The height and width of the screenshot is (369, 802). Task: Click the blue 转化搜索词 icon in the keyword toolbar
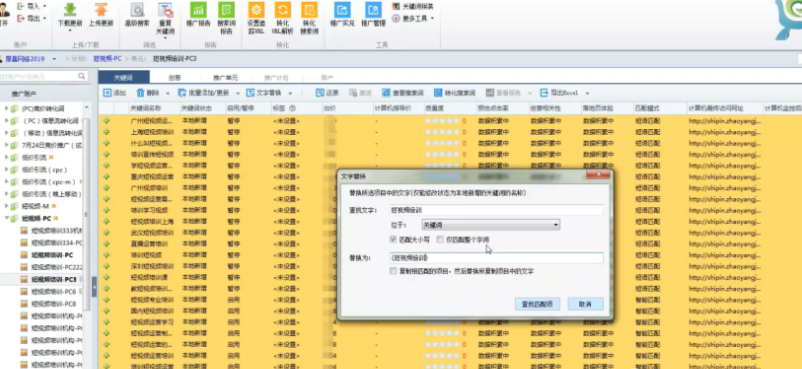[438, 93]
